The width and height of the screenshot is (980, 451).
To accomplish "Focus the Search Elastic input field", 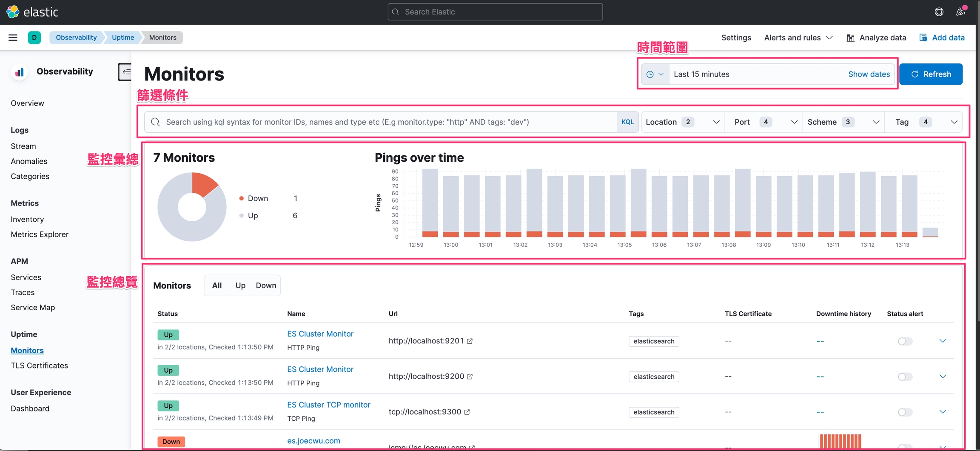I will click(495, 12).
